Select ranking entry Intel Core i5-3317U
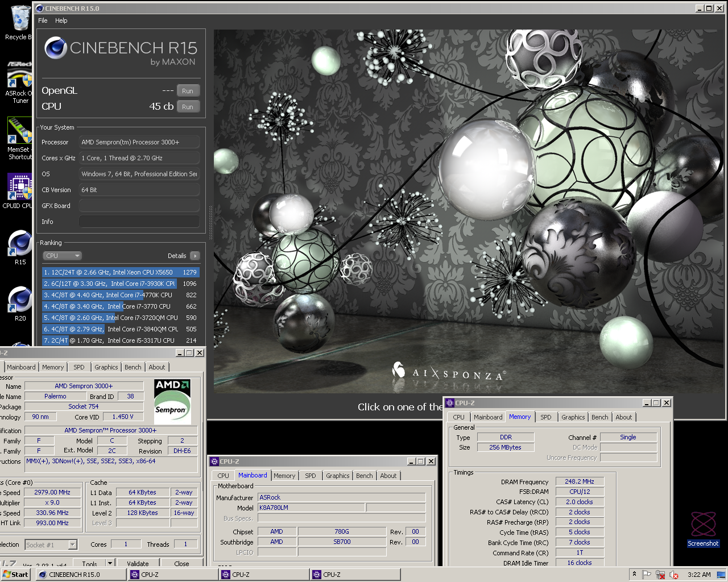This screenshot has height=582, width=728. tap(121, 340)
